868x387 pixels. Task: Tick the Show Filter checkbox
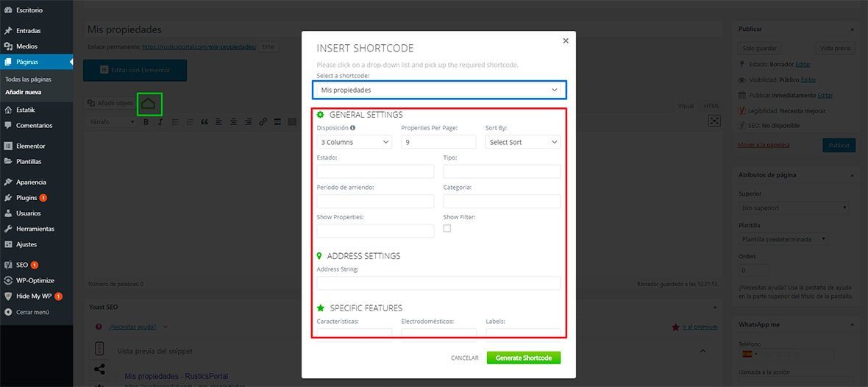447,228
